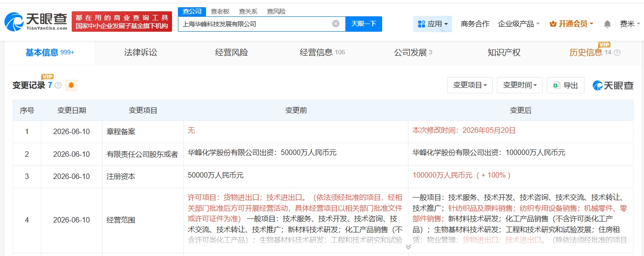Switch to the 经营信息 106 tab

click(x=322, y=53)
